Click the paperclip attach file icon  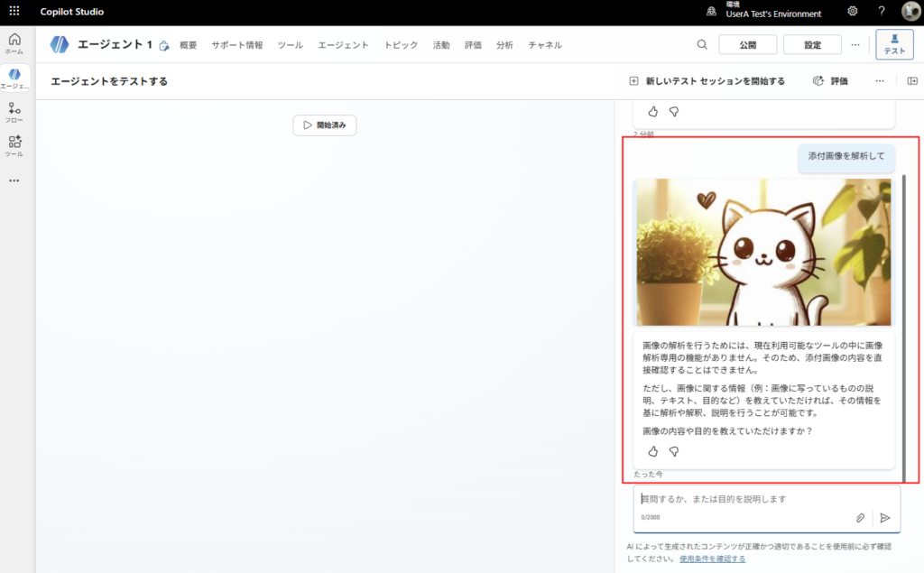pyautogui.click(x=860, y=518)
